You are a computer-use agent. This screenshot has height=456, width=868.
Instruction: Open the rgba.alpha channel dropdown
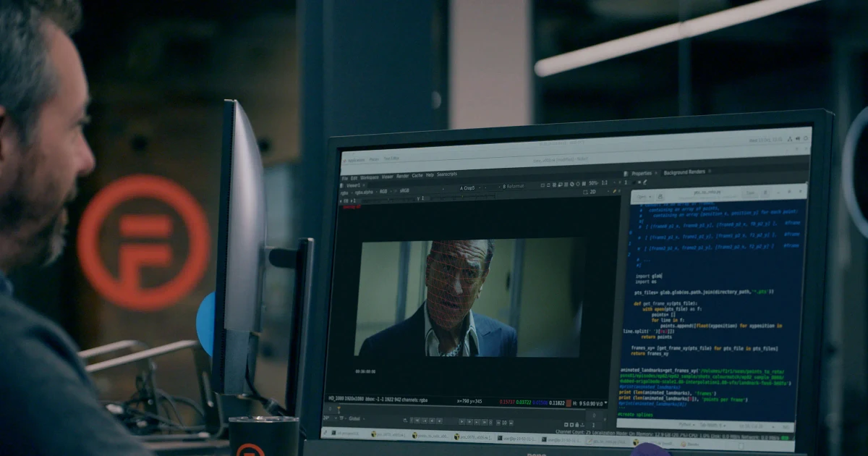367,192
